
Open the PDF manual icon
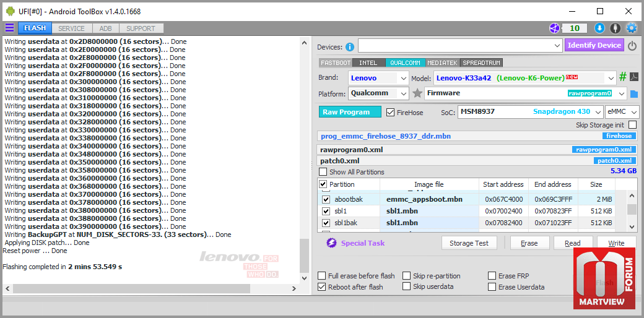click(634, 77)
